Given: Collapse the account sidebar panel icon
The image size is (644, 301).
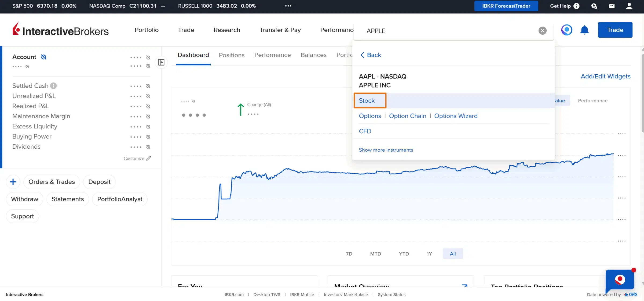Looking at the screenshot, I should click(161, 62).
